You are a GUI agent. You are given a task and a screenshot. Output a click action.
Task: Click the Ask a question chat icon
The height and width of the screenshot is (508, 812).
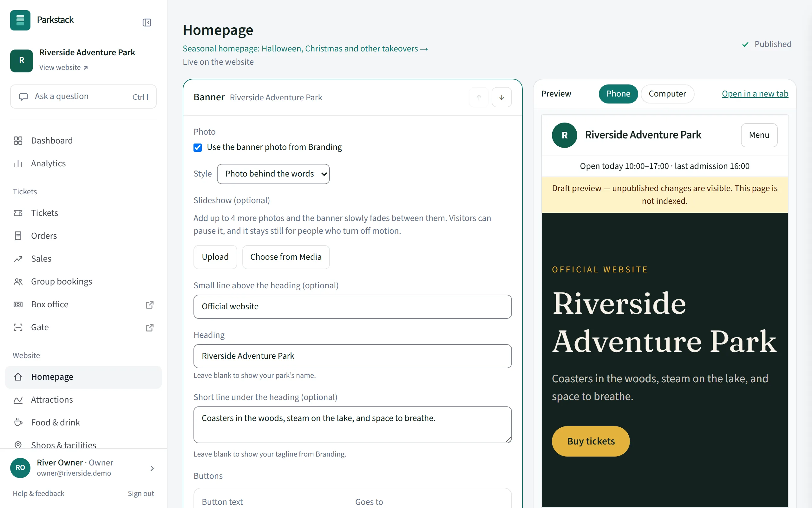23,97
